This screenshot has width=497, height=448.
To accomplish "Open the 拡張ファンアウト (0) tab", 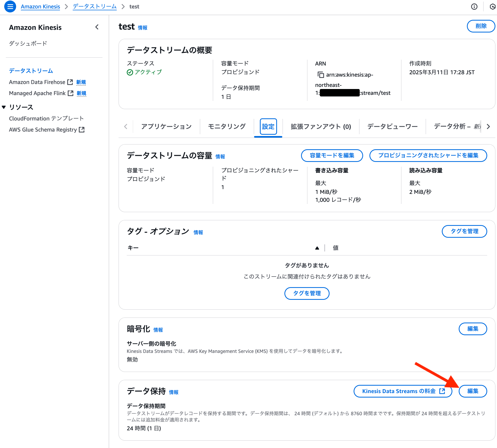I will [321, 127].
